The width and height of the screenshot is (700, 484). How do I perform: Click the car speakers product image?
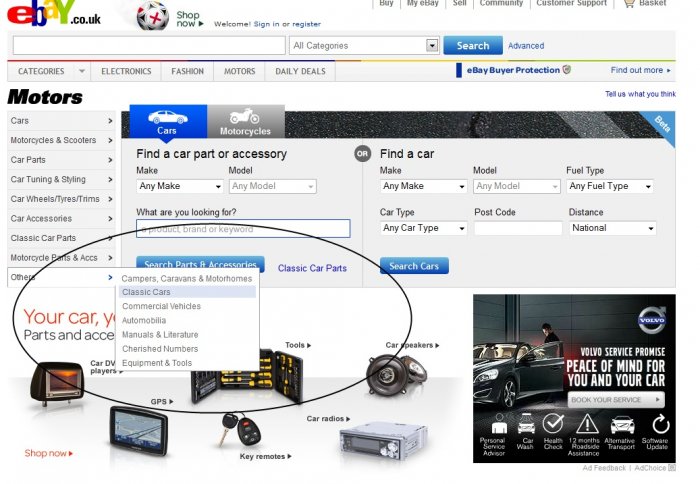[x=396, y=374]
